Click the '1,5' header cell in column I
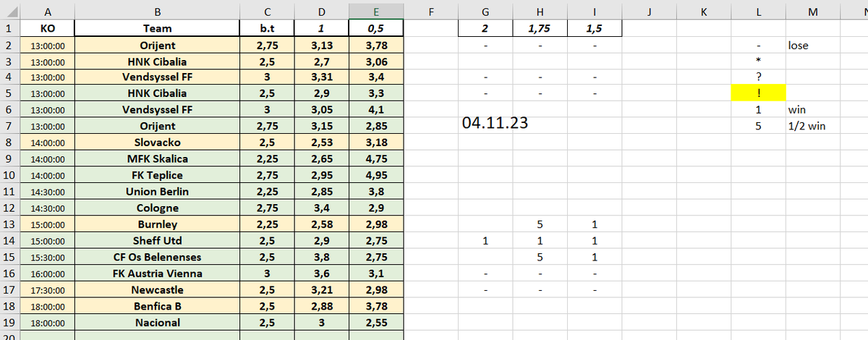Image resolution: width=868 pixels, height=340 pixels. 595,28
